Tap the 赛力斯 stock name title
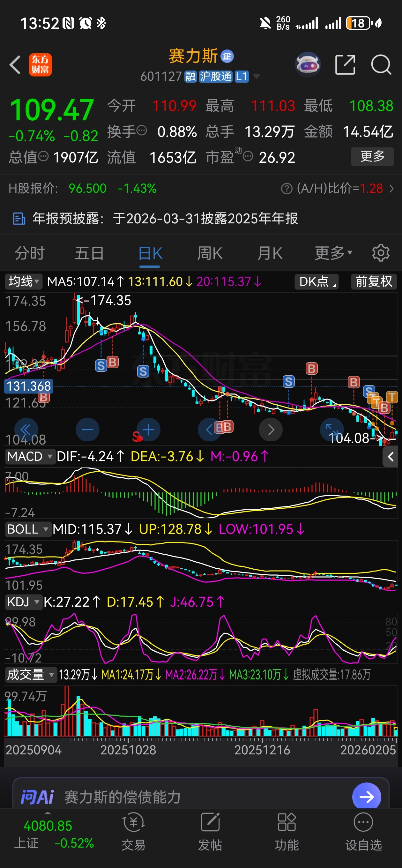The height and width of the screenshot is (868, 402). [x=193, y=56]
